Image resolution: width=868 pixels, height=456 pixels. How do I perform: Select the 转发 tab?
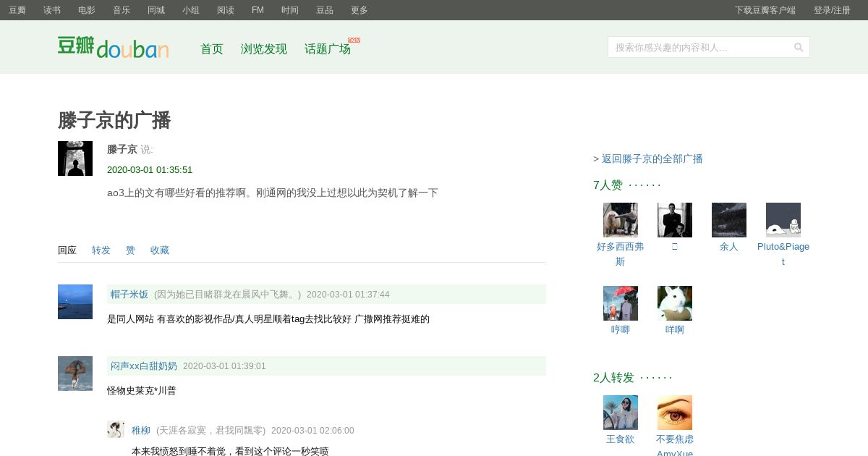(101, 250)
